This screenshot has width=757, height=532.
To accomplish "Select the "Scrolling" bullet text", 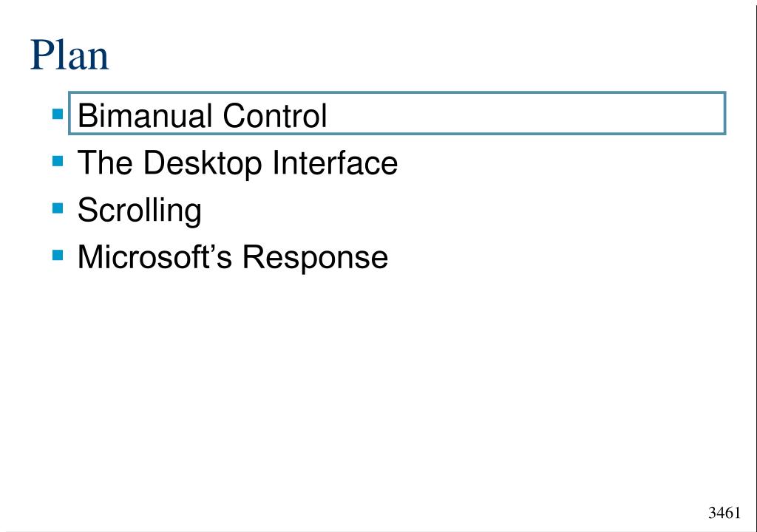I will [140, 211].
